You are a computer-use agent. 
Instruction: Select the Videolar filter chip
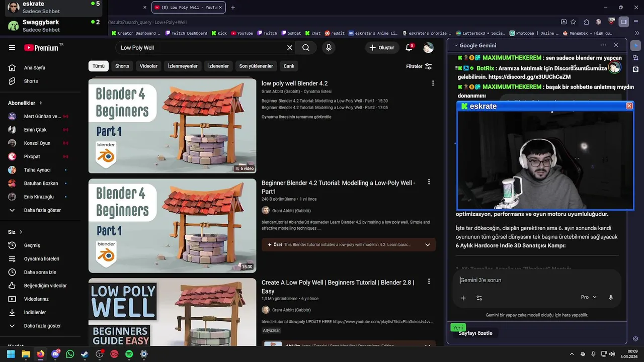[148, 66]
